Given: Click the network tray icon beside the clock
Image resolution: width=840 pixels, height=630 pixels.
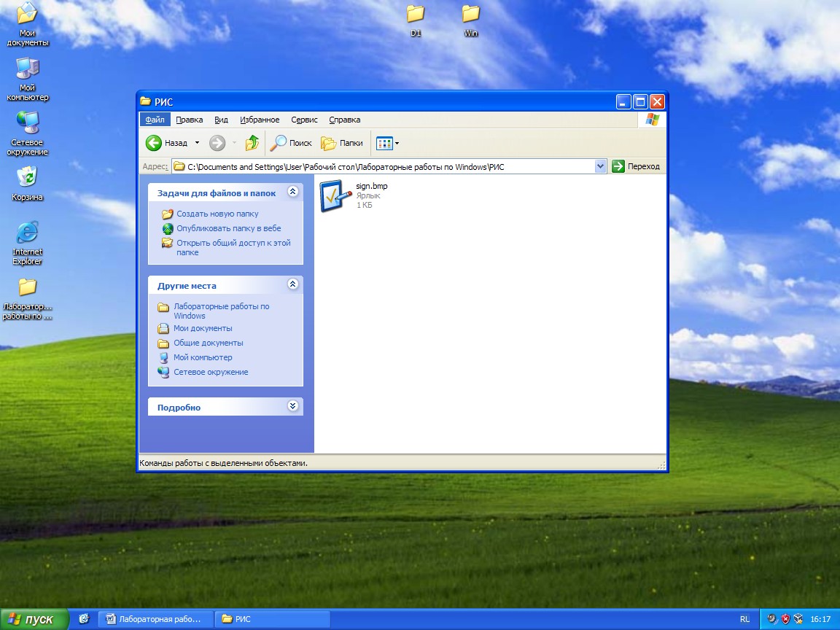Looking at the screenshot, I should [x=798, y=619].
